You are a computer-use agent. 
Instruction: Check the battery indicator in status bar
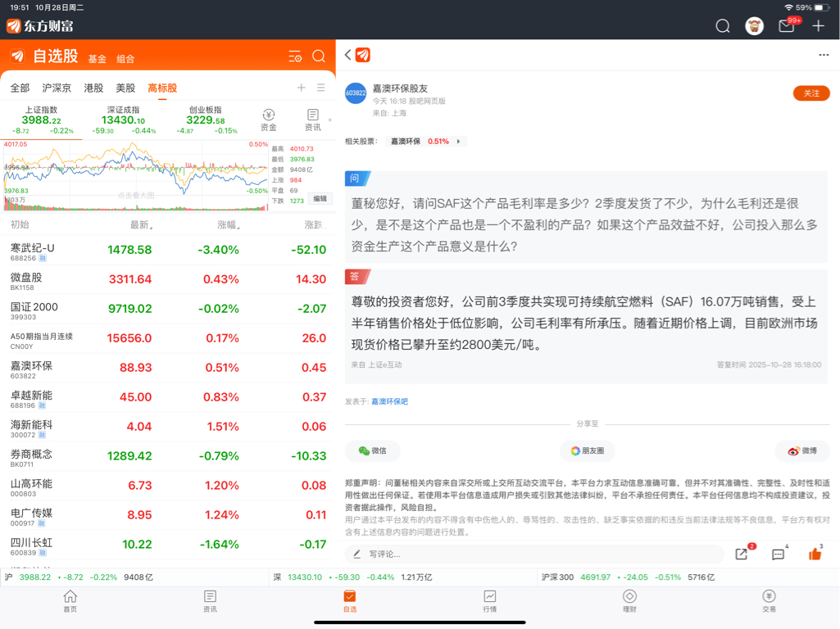pos(822,7)
